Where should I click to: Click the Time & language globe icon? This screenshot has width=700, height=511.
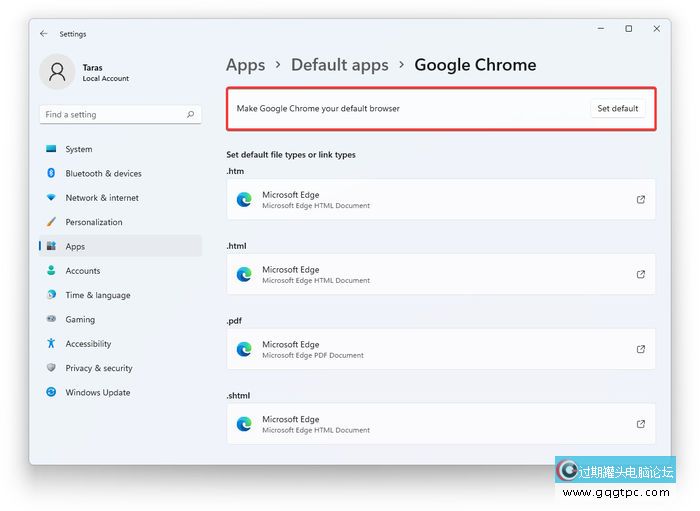pyautogui.click(x=51, y=295)
